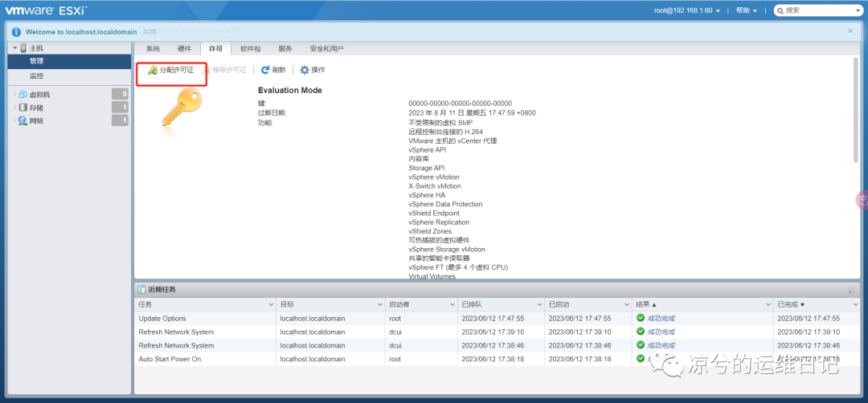Click the 刷新 button label

pyautogui.click(x=279, y=70)
